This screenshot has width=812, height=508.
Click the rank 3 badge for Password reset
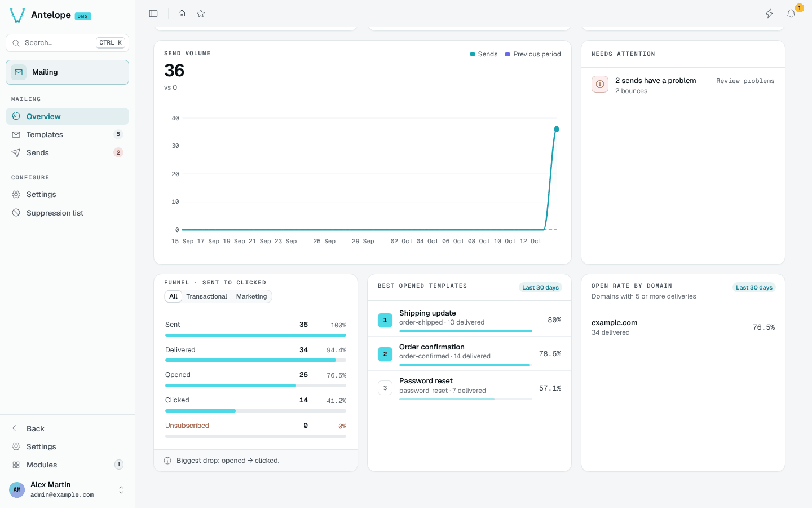point(385,388)
